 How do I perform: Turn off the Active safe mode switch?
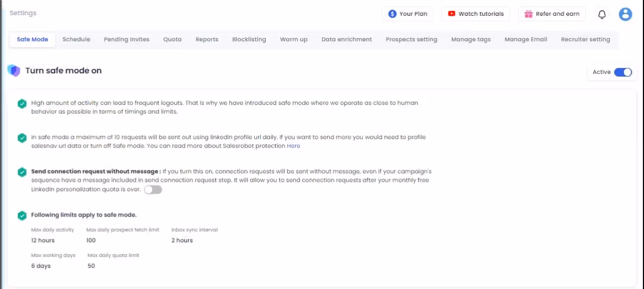tap(623, 72)
